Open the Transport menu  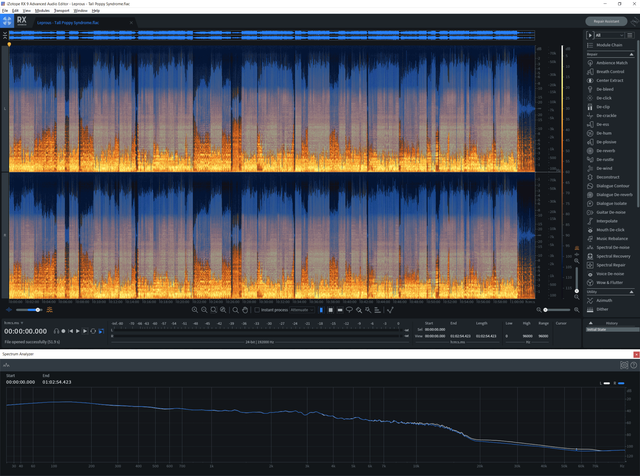[62, 11]
